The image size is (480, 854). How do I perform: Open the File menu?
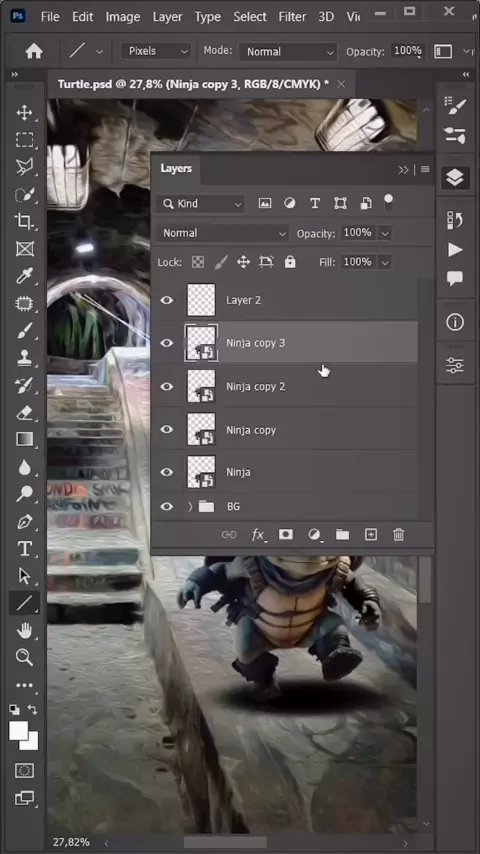[50, 17]
